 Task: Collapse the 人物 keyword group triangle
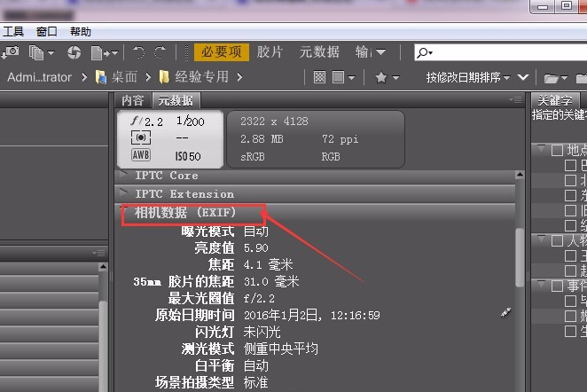click(x=541, y=239)
